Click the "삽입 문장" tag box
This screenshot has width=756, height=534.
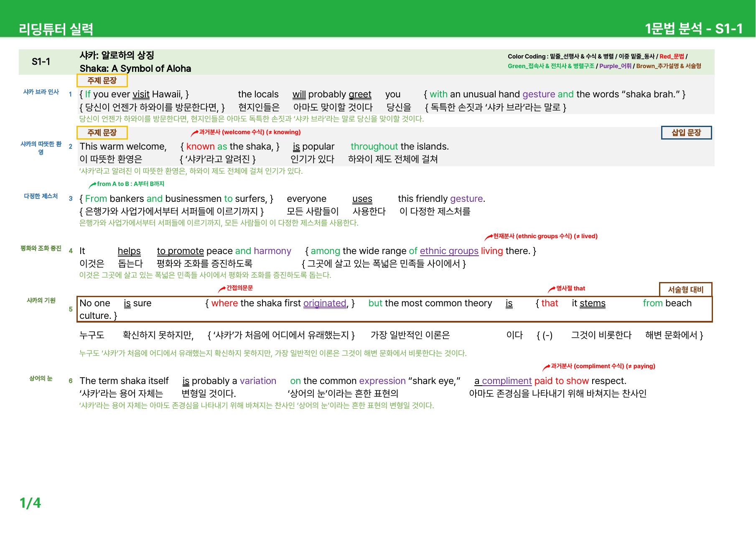coord(686,132)
